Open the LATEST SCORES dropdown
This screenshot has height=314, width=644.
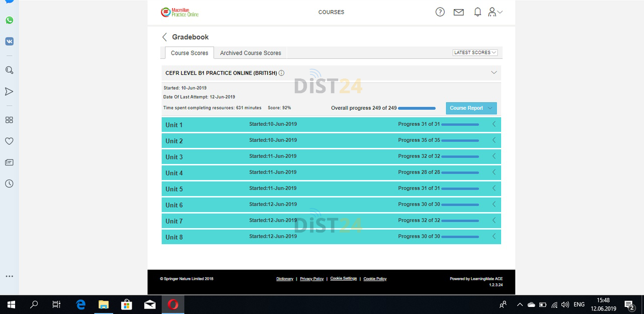click(474, 52)
